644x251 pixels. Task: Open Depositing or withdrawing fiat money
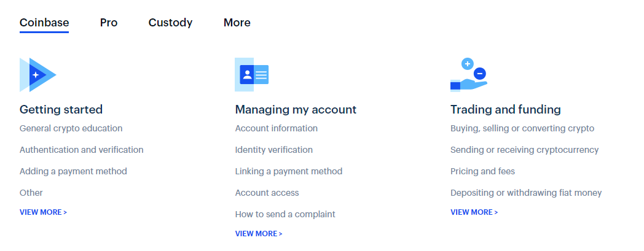(525, 193)
